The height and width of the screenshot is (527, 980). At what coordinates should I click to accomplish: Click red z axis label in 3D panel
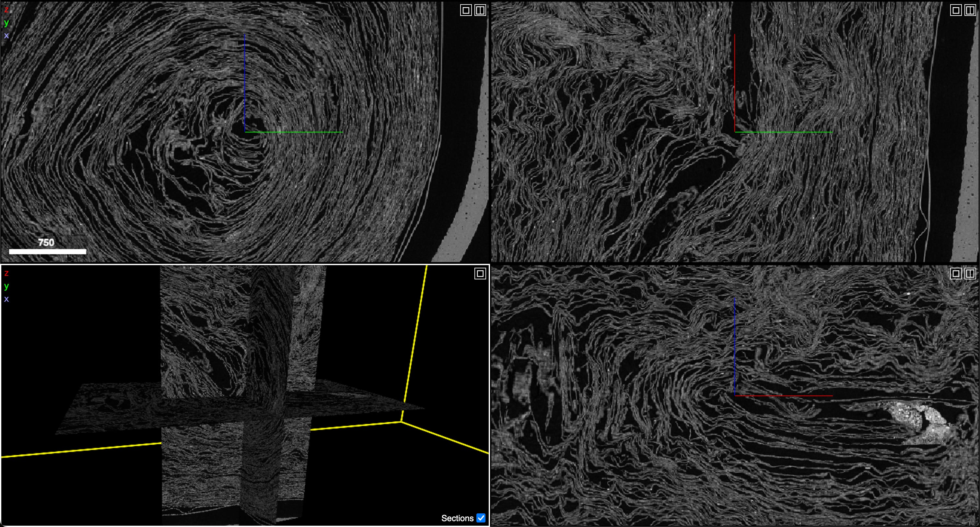[x=6, y=273]
